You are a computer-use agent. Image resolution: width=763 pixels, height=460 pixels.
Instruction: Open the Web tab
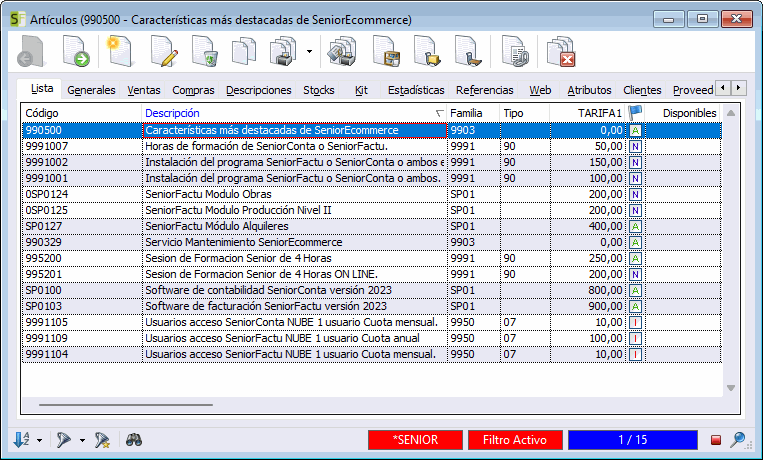click(540, 90)
